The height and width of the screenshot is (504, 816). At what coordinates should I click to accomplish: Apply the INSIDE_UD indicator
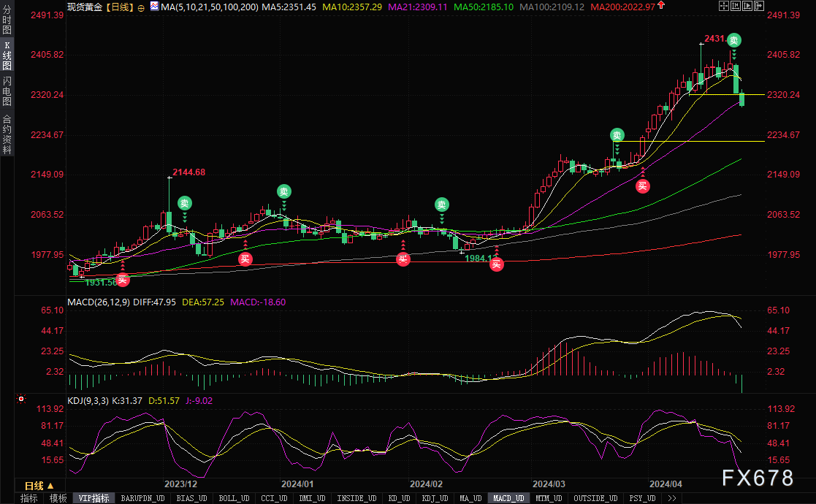(356, 498)
